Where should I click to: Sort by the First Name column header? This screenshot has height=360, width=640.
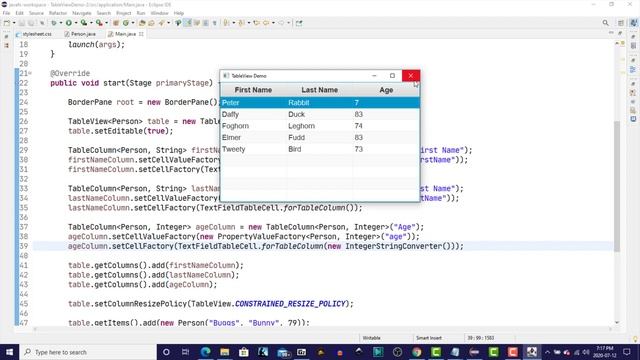[x=253, y=90]
